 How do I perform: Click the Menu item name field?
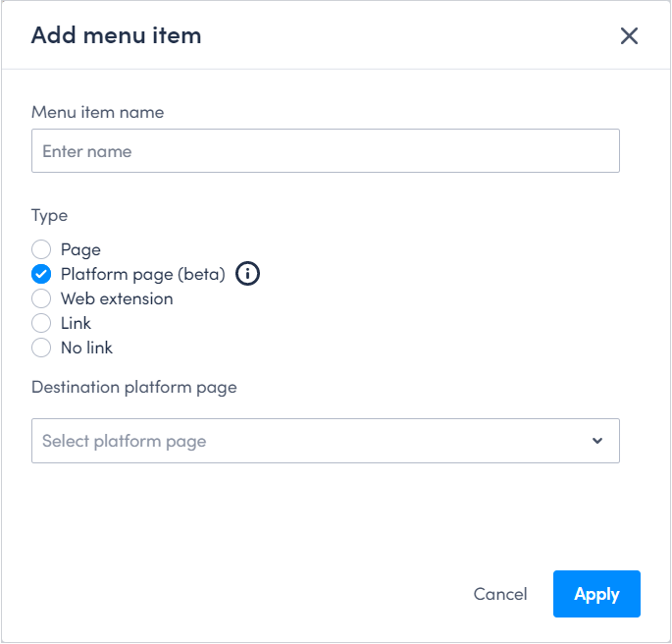326,151
